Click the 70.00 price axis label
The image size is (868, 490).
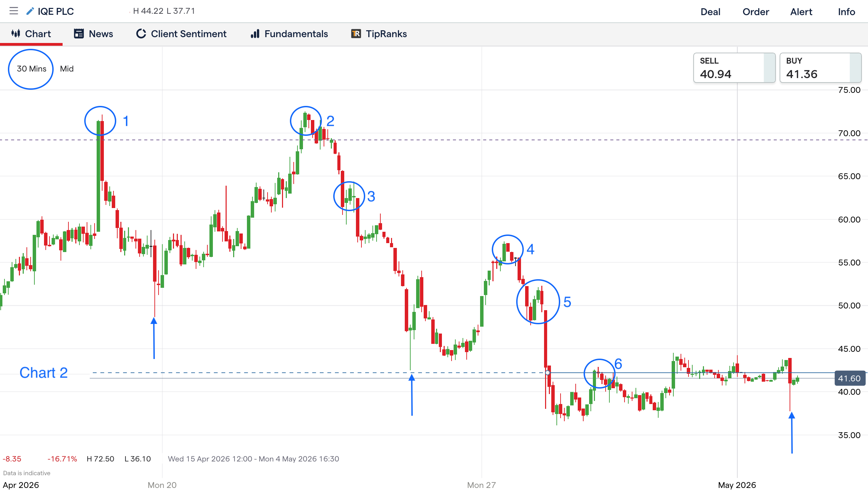coord(849,133)
